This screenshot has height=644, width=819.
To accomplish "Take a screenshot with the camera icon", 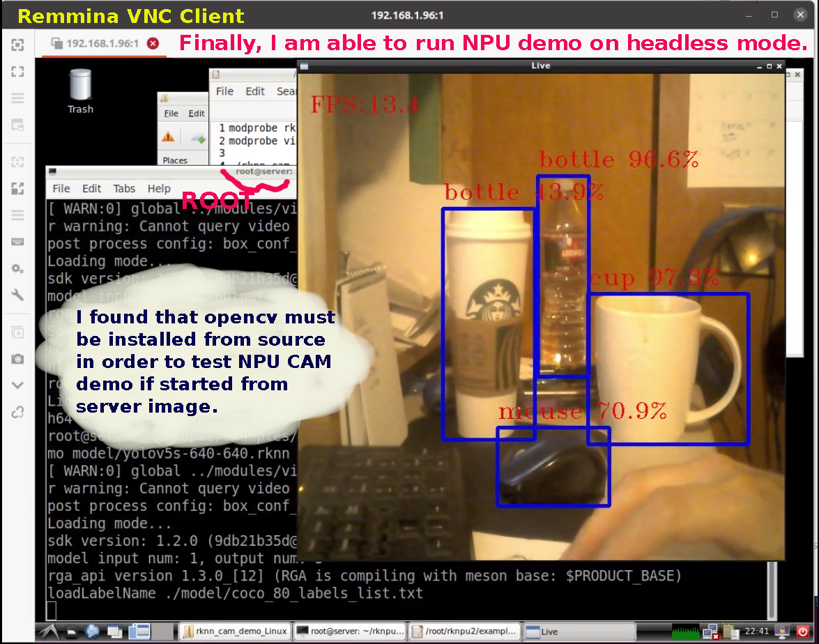I will tap(17, 359).
